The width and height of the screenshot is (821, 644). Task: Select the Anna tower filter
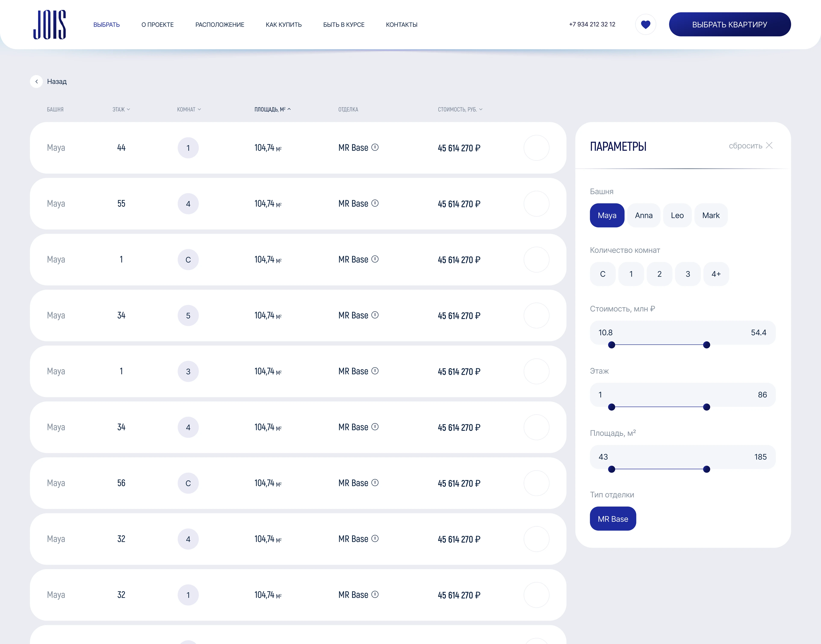(x=644, y=215)
